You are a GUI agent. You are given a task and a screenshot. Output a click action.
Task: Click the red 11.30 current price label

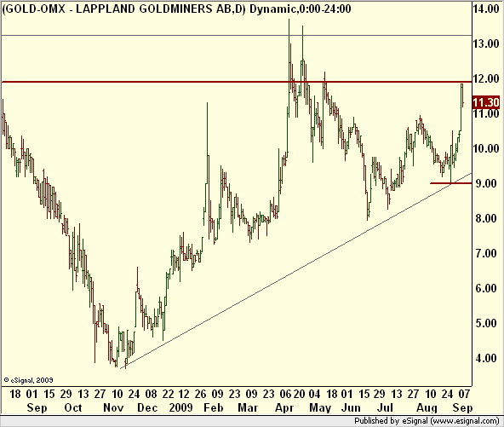coord(485,102)
